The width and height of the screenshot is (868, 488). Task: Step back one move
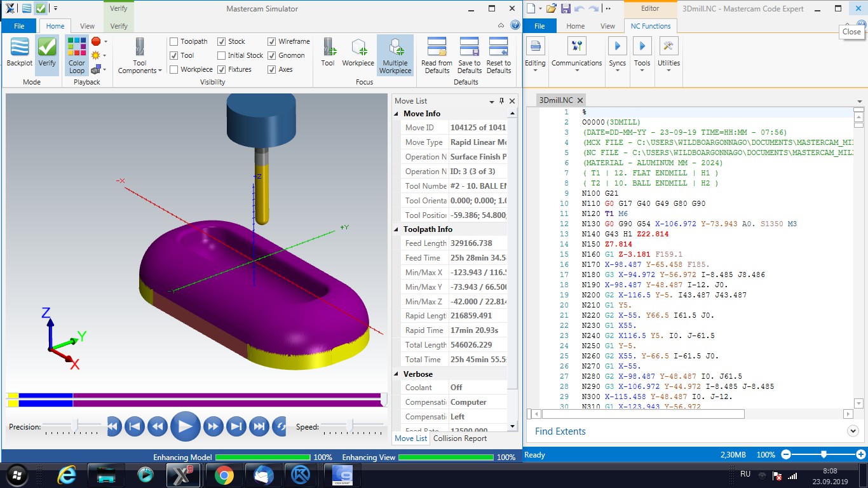click(x=158, y=426)
